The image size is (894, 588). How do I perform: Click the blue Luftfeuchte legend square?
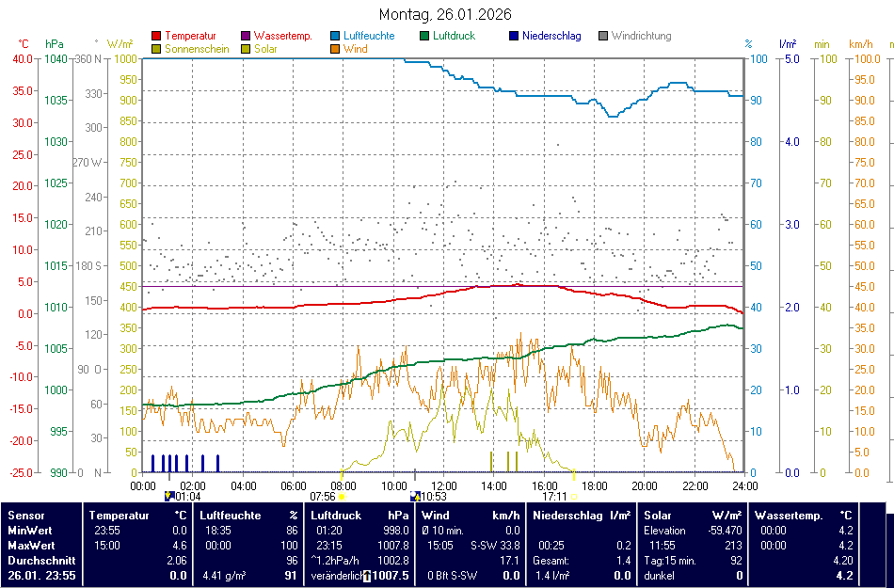tap(336, 37)
